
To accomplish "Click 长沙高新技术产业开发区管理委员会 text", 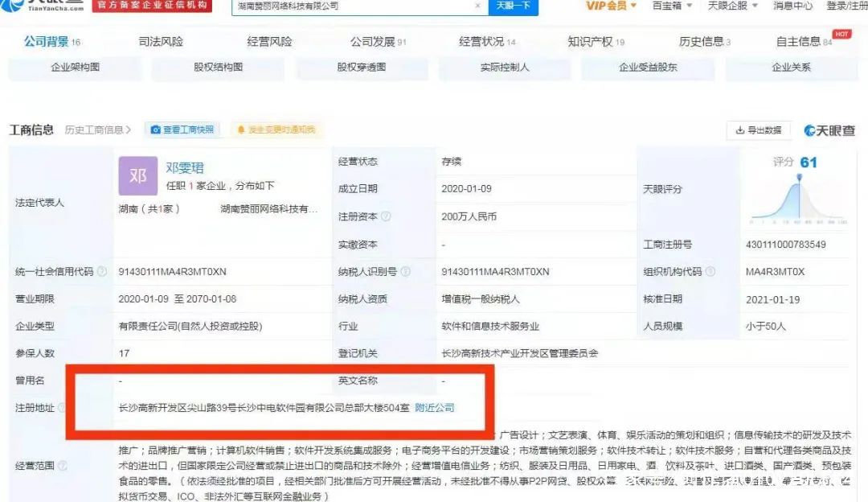I will pyautogui.click(x=519, y=353).
